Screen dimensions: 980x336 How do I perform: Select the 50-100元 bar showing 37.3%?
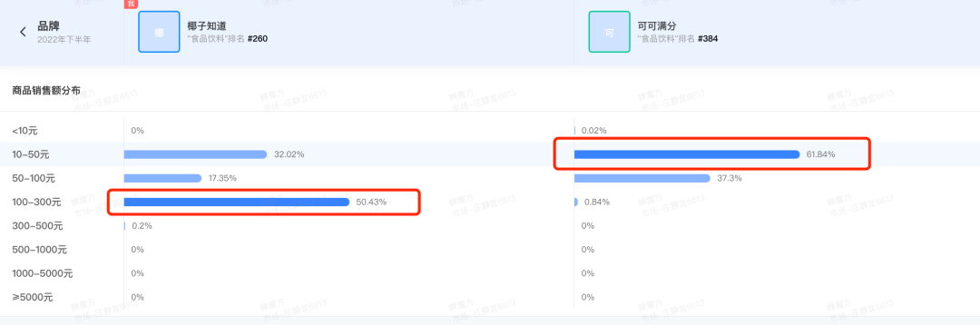(x=642, y=178)
